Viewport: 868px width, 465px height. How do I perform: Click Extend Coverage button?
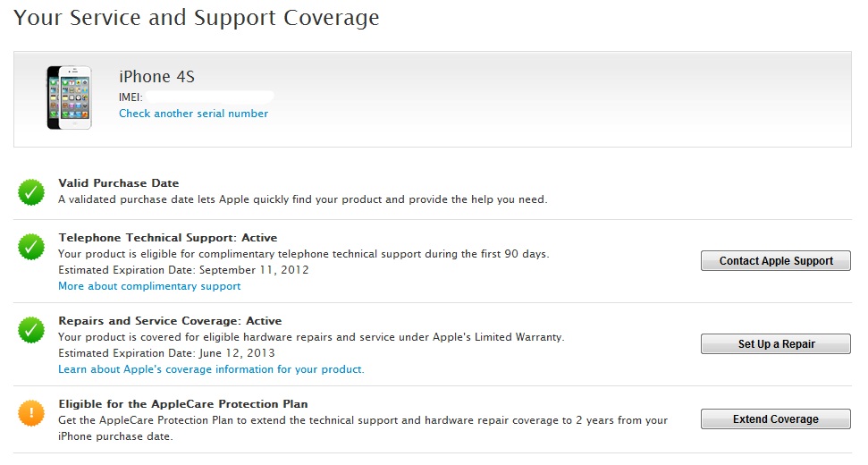pyautogui.click(x=776, y=419)
